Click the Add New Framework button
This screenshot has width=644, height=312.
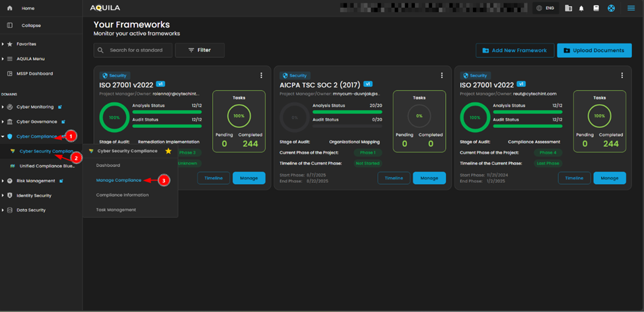pos(514,50)
